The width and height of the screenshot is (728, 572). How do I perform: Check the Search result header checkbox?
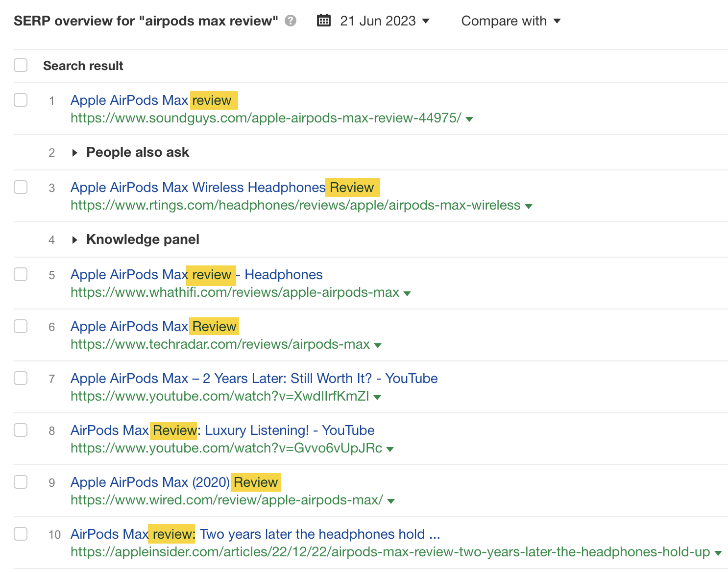21,65
